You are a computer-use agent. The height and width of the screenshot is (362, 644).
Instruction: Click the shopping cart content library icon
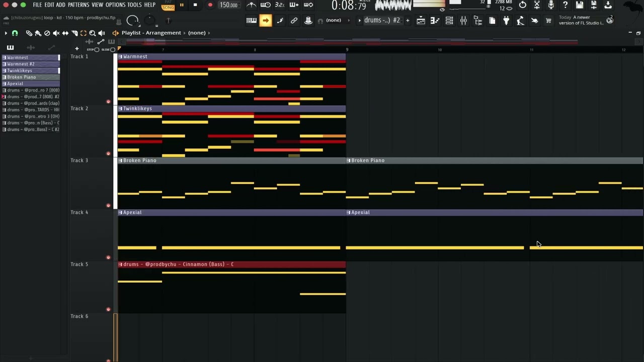548,21
